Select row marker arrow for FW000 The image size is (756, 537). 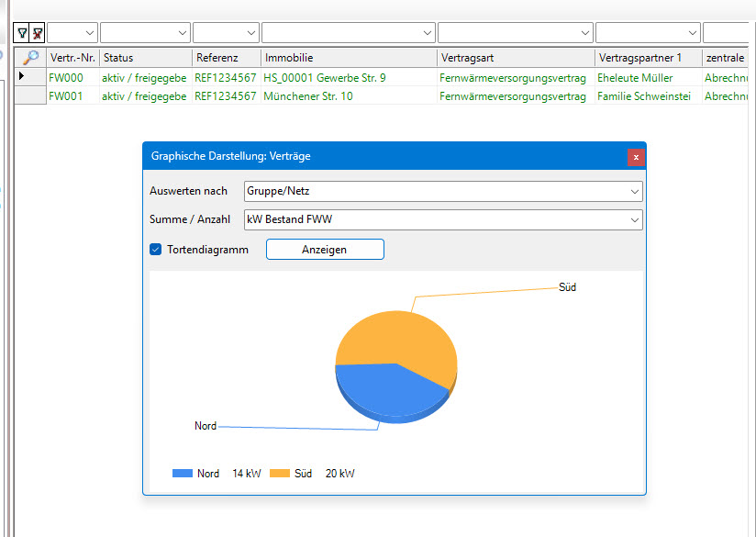pos(22,77)
